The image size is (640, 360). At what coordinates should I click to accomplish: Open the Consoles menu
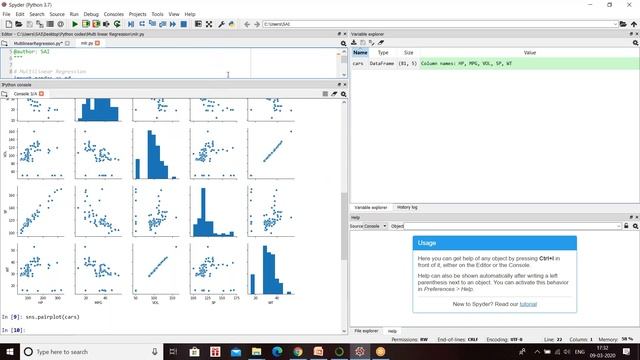pyautogui.click(x=113, y=14)
